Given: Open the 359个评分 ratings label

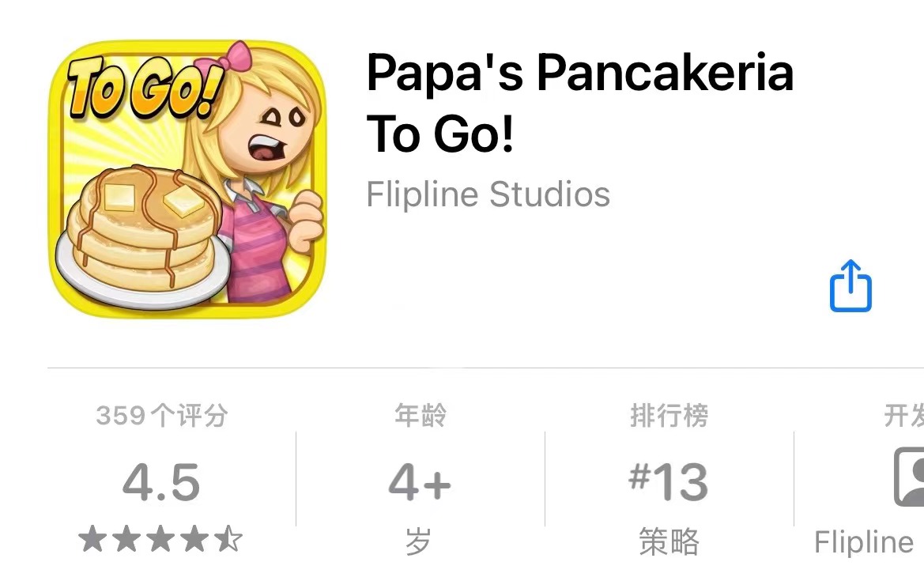Looking at the screenshot, I should point(161,416).
